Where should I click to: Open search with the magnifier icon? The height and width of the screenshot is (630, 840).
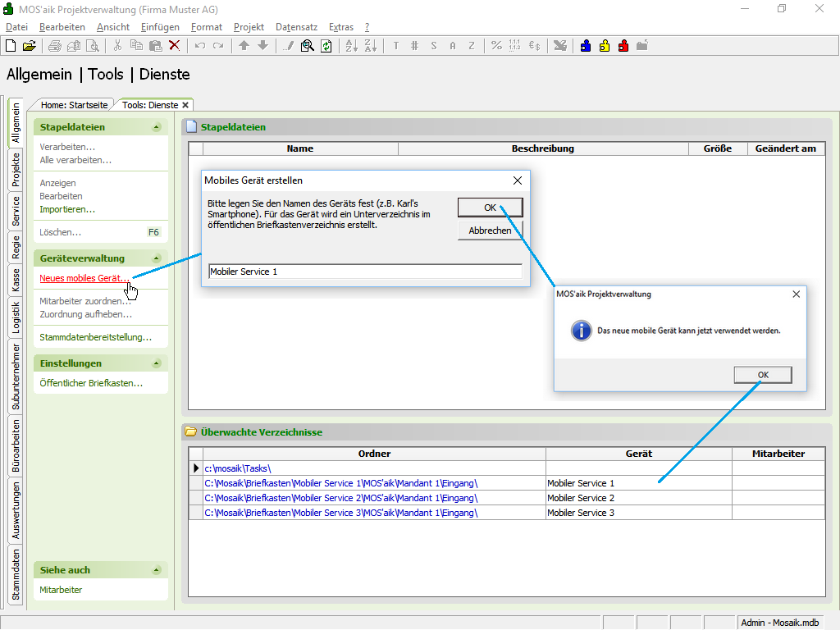click(x=307, y=46)
